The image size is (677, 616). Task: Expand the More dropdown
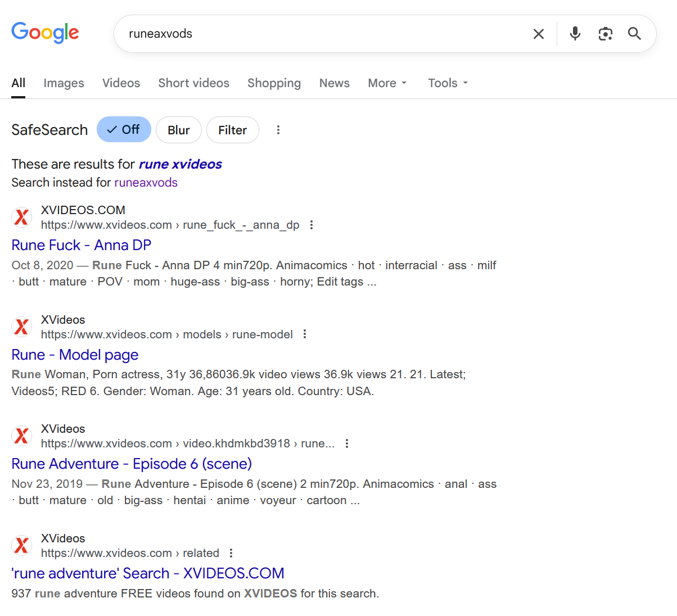click(387, 83)
